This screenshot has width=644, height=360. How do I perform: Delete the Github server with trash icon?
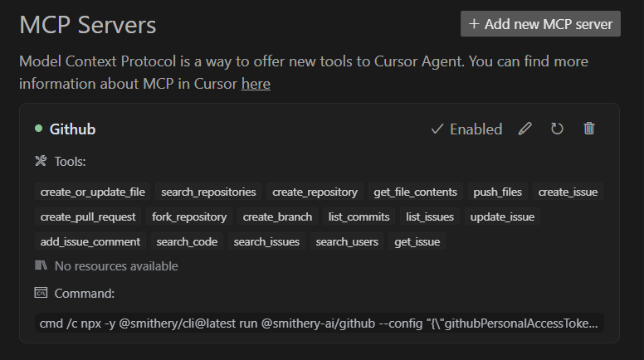pyautogui.click(x=589, y=129)
